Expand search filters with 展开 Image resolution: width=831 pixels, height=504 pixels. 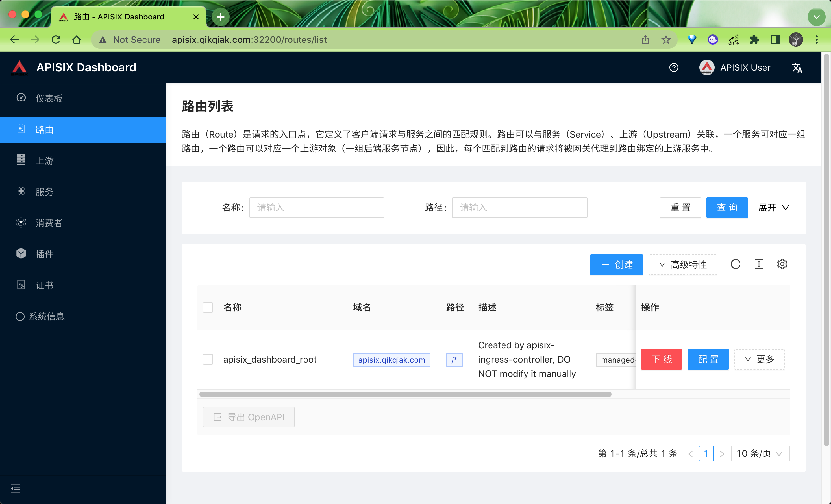(x=774, y=208)
